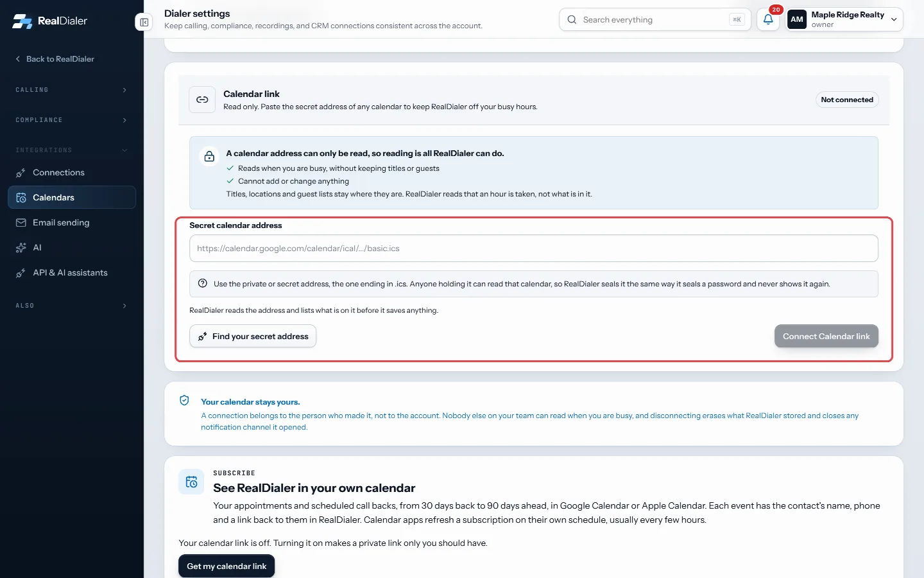Click the API & AI assistants plug icon

[21, 273]
